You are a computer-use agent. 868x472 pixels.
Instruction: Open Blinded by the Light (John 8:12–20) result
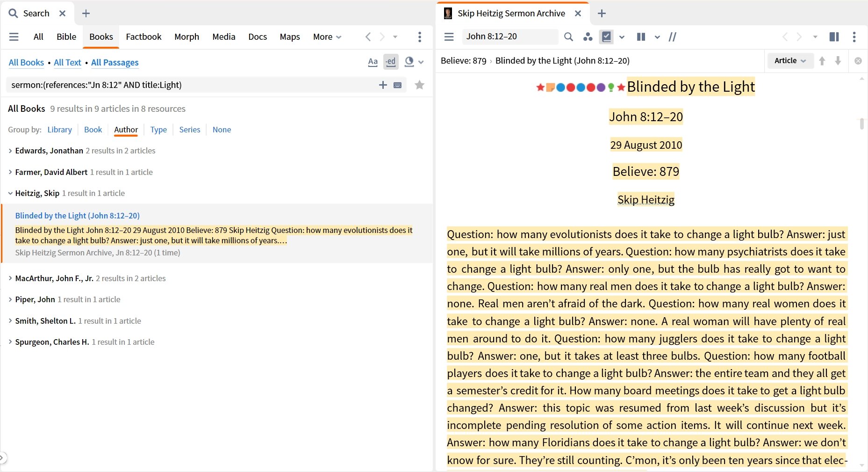coord(78,216)
